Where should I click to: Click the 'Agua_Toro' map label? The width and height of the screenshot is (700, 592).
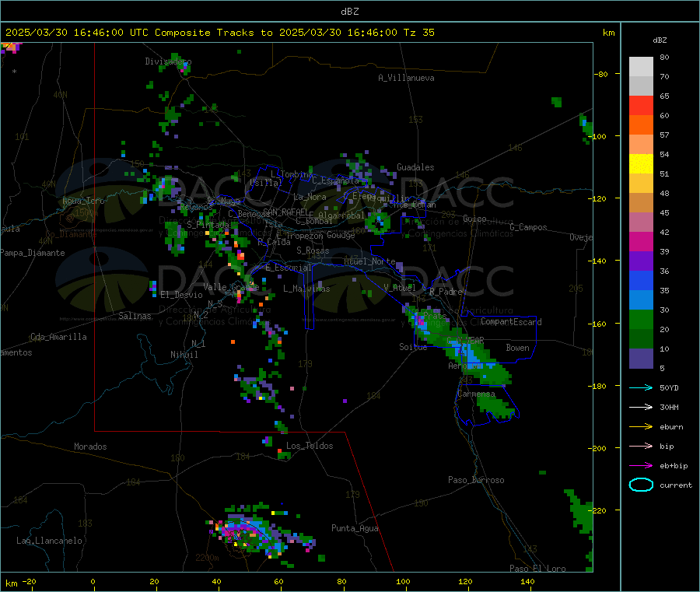coord(83,201)
